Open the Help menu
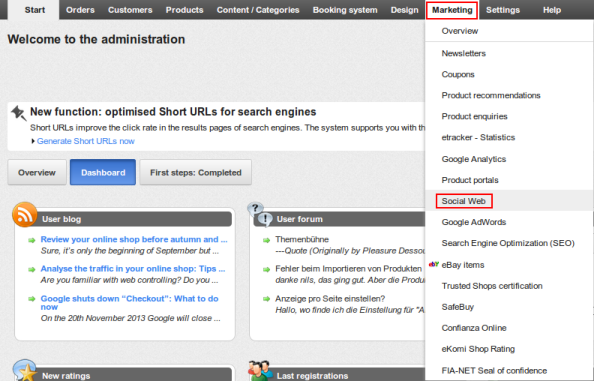The width and height of the screenshot is (594, 381). pyautogui.click(x=552, y=10)
